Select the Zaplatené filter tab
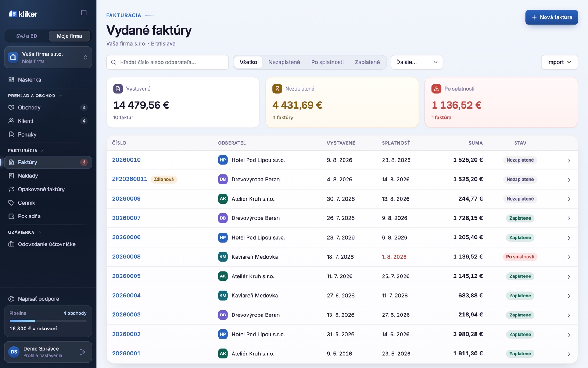 pos(367,62)
